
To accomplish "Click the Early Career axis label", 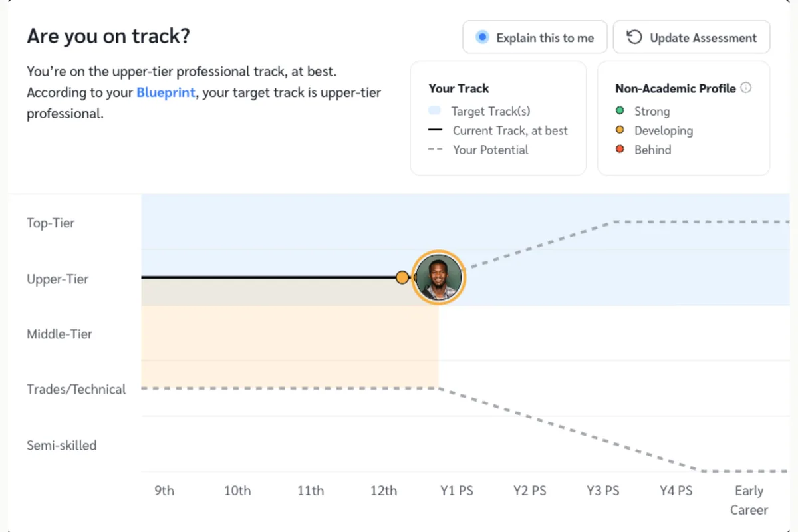I will 749,500.
